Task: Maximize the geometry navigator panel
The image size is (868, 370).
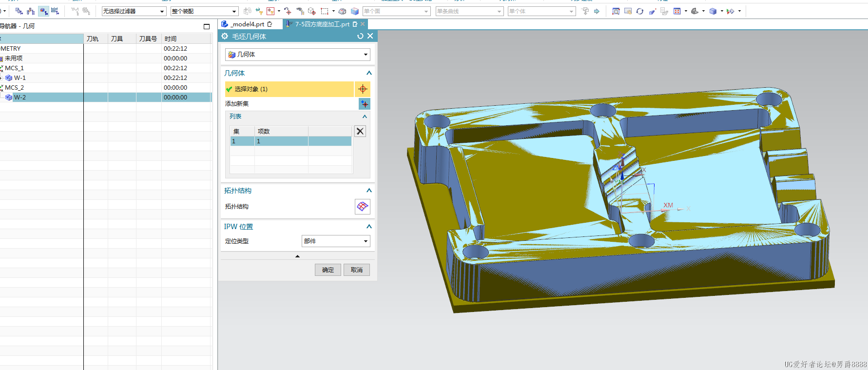Action: point(207,26)
